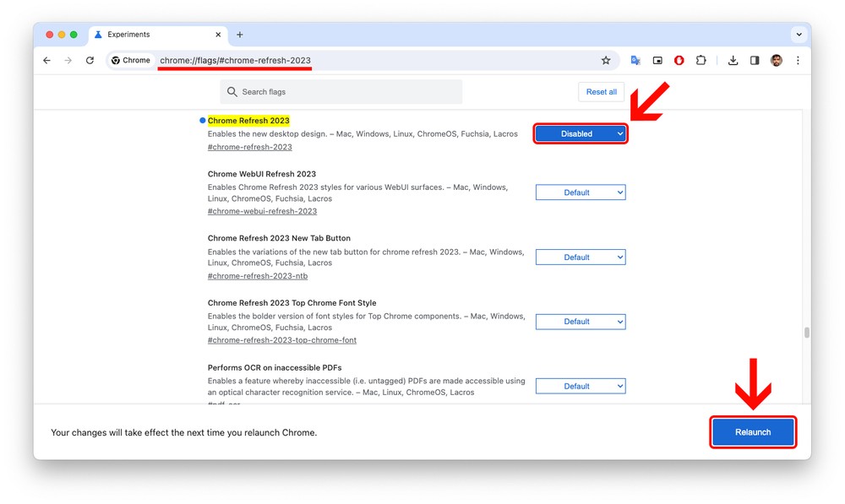Click the address bar URL

click(236, 60)
